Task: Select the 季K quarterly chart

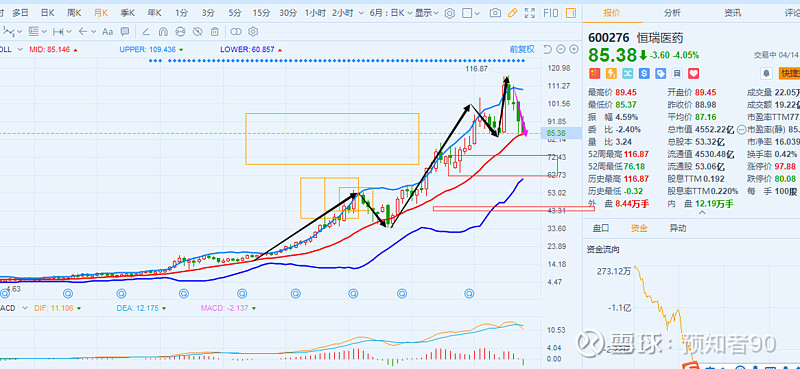Action: 127,13
